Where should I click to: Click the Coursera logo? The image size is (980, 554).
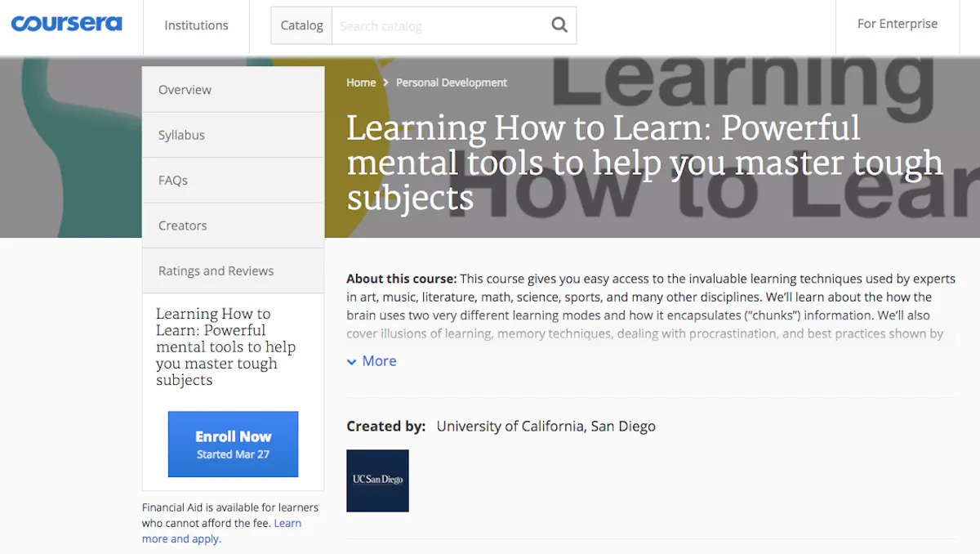66,25
